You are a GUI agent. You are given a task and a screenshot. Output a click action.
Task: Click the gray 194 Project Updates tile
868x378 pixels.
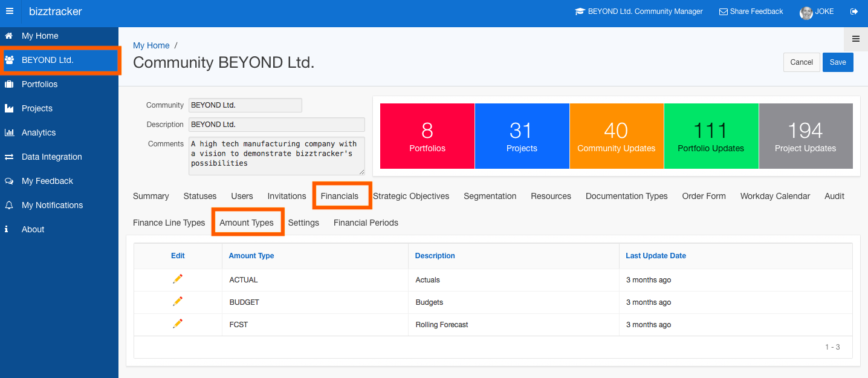click(806, 136)
